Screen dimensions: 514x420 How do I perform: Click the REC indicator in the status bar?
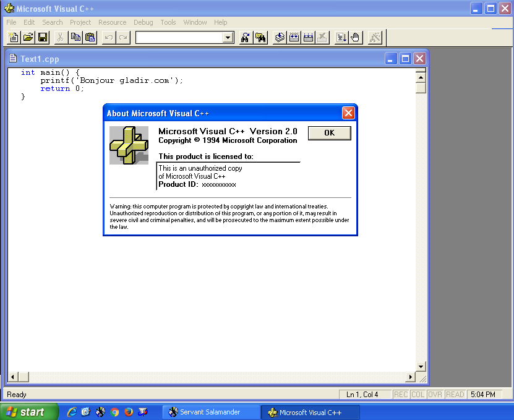point(401,395)
